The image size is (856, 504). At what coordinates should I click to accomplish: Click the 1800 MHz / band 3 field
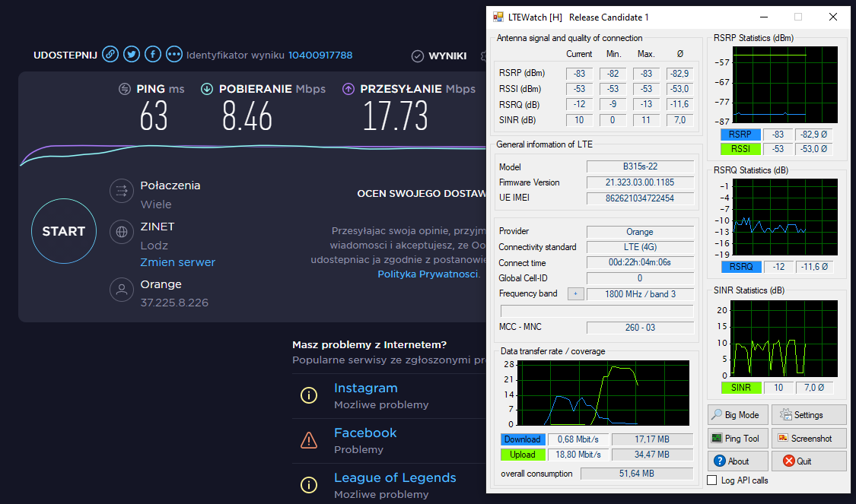tap(640, 294)
